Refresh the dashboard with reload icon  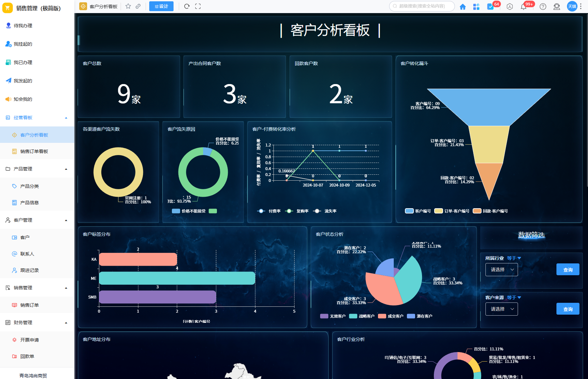pos(187,6)
